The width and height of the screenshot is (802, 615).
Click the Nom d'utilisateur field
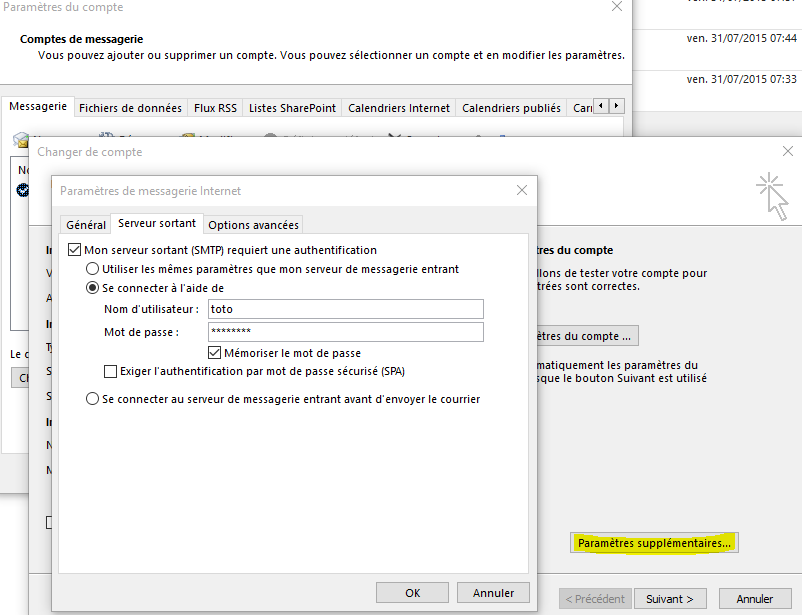coord(346,309)
